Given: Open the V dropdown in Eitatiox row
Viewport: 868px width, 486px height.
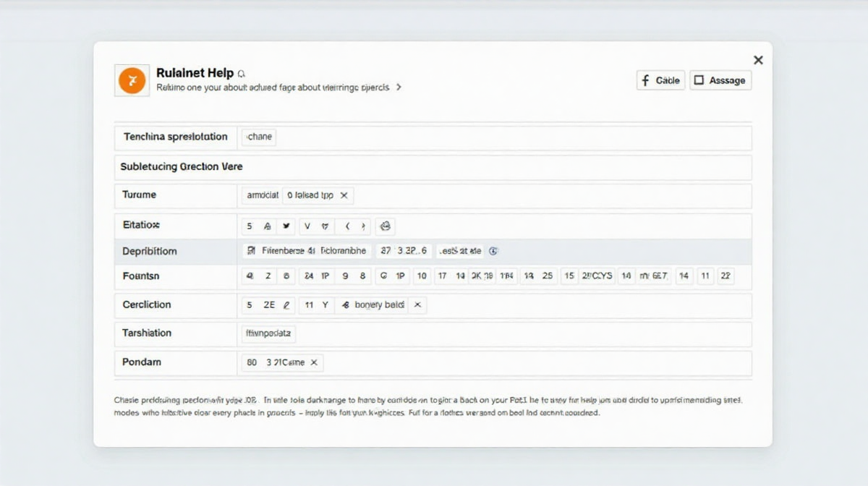Looking at the screenshot, I should [307, 226].
